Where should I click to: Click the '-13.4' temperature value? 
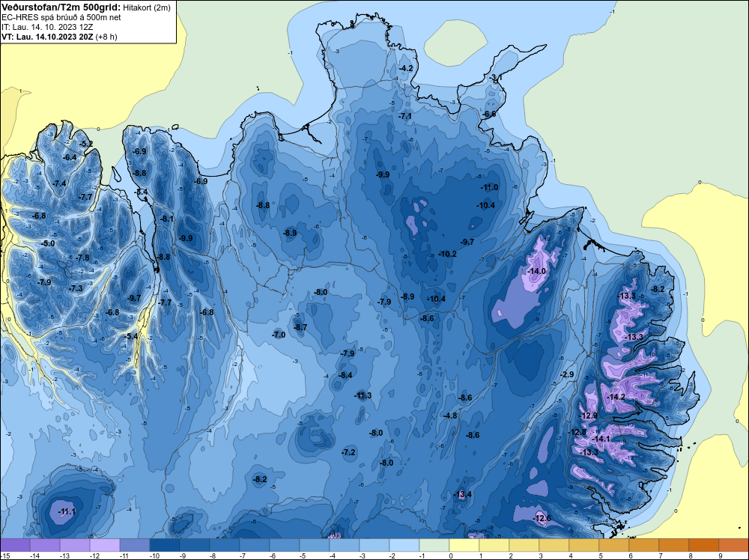pos(462,494)
